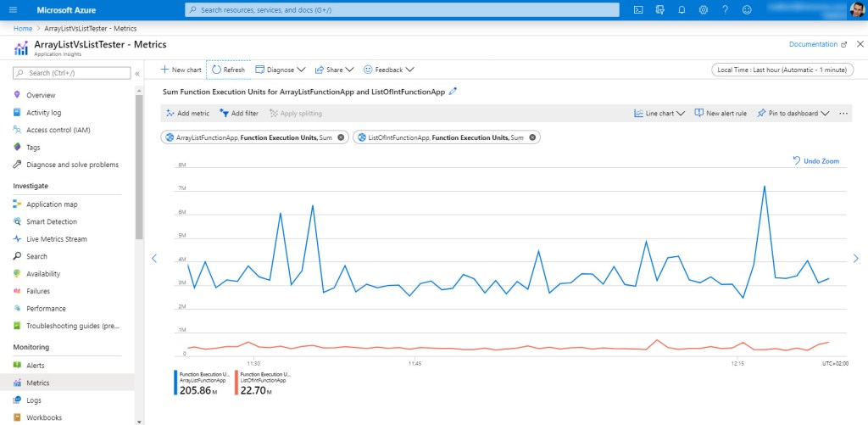Open Azure Cloud Shell icon
The height and width of the screenshot is (425, 868).
[638, 10]
